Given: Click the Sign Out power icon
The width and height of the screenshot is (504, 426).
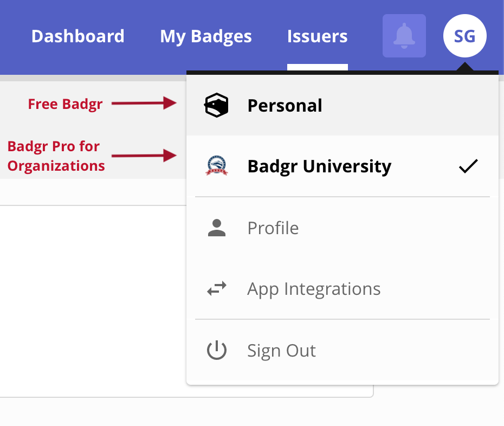Looking at the screenshot, I should (216, 351).
